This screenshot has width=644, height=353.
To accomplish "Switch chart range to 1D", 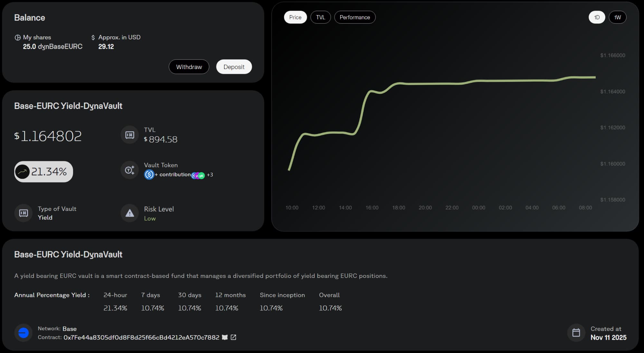I will point(597,17).
